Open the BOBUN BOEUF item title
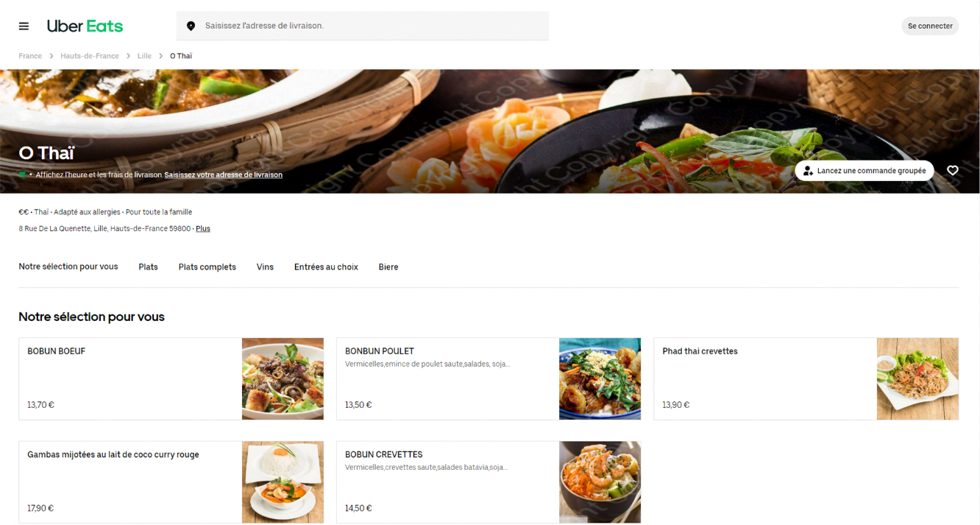 coord(57,351)
